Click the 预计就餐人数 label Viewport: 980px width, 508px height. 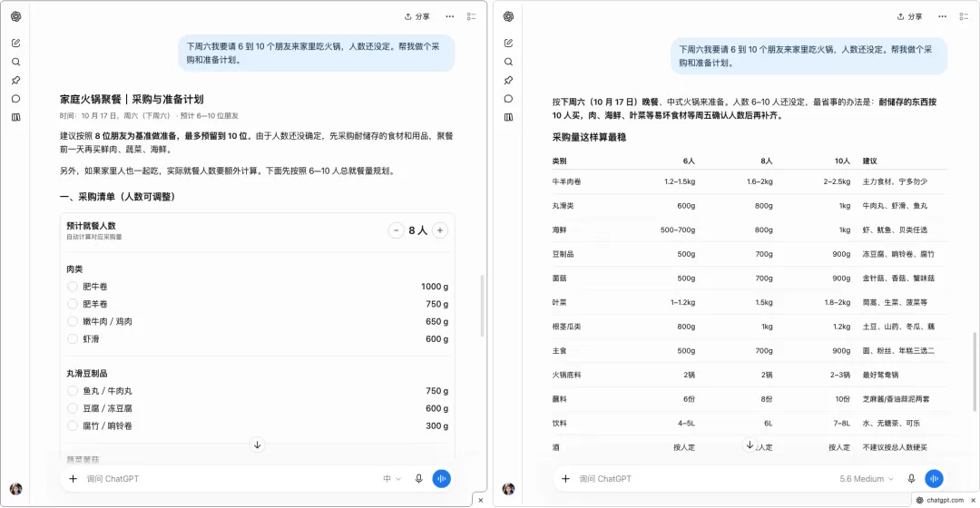coord(92,226)
